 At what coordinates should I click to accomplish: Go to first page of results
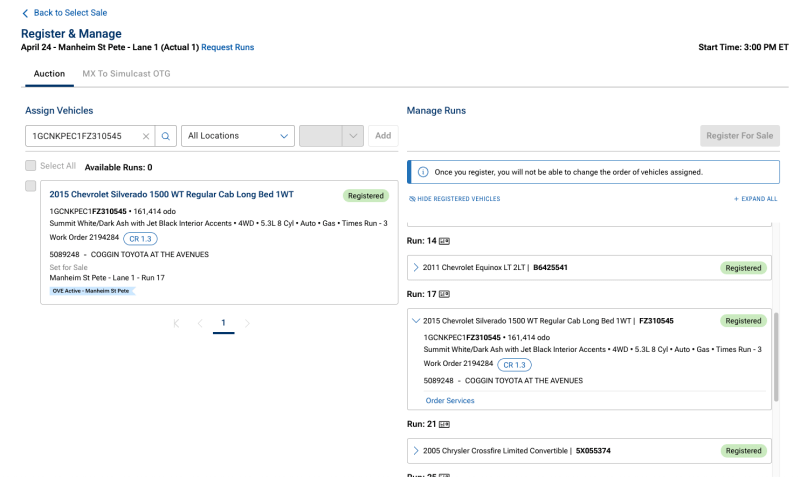(x=177, y=323)
